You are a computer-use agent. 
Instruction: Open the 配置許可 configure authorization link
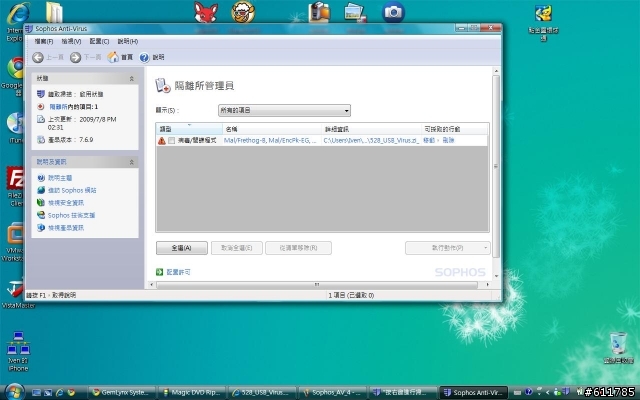coord(178,272)
